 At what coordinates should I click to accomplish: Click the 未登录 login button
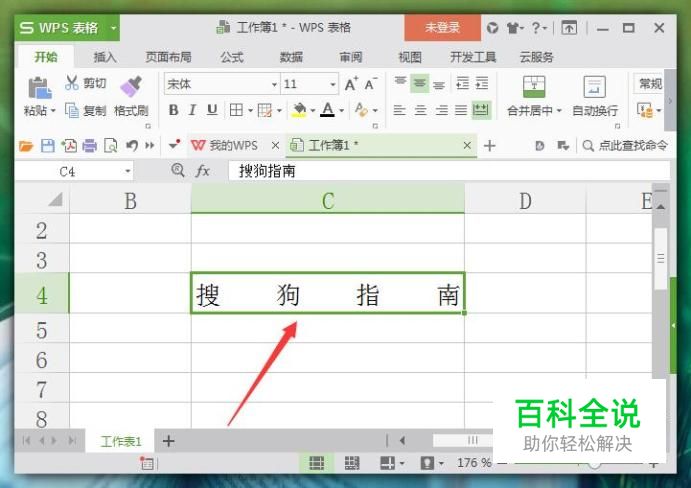pos(442,28)
